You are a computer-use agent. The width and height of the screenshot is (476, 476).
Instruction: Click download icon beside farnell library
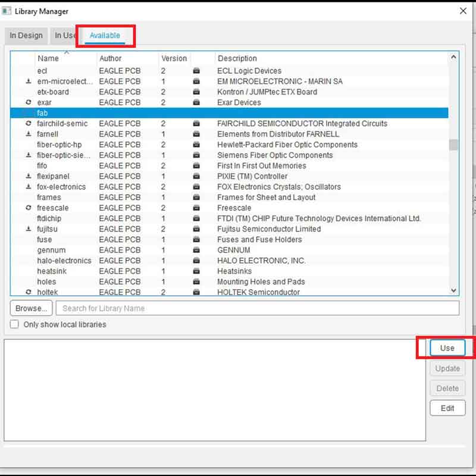coord(29,134)
